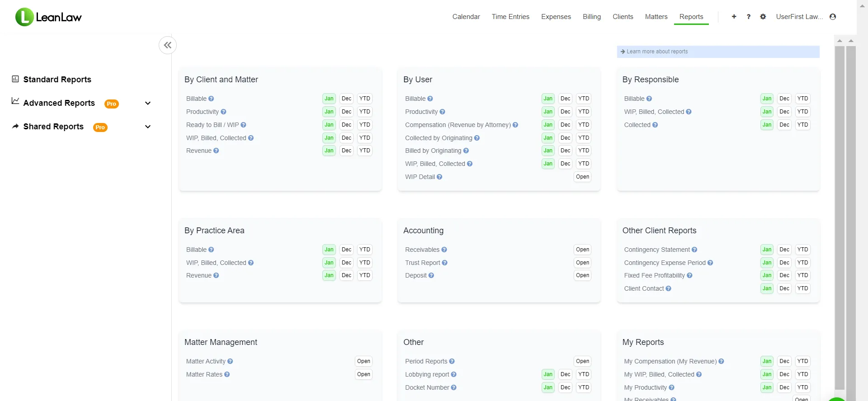The height and width of the screenshot is (401, 868).
Task: Expand the Advanced Reports chevron
Action: (148, 103)
